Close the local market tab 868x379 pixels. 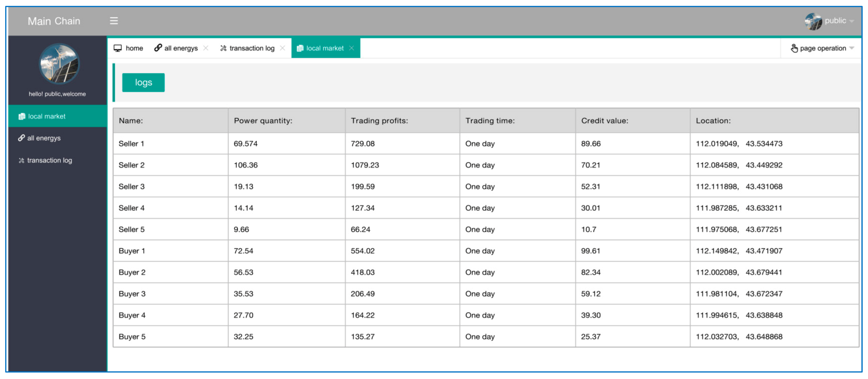coord(351,48)
